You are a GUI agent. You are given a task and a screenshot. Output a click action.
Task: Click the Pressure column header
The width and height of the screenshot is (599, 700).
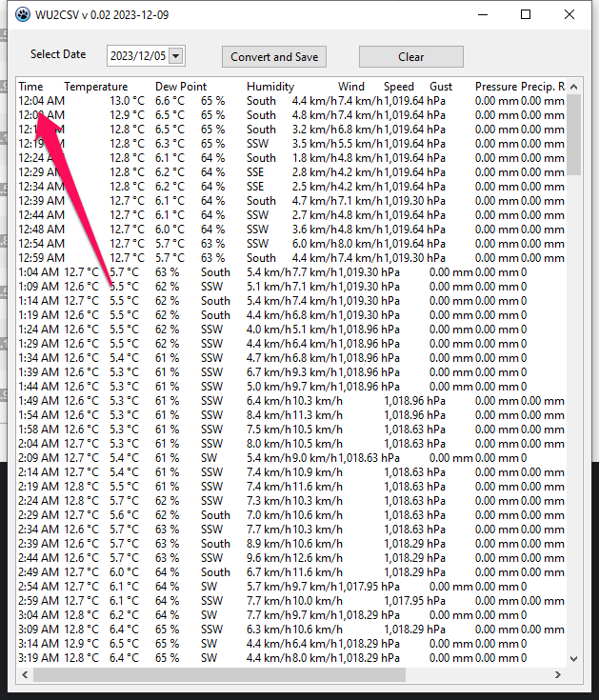496,87
